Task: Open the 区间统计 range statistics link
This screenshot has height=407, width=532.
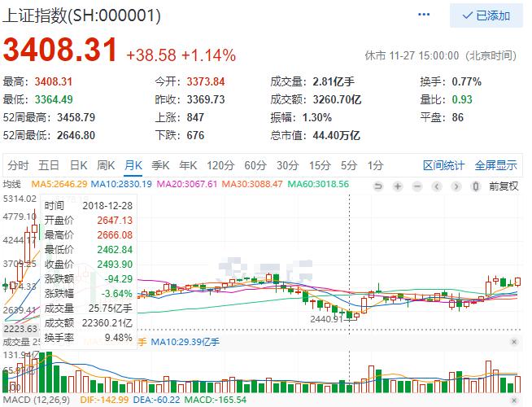Action: [443, 165]
